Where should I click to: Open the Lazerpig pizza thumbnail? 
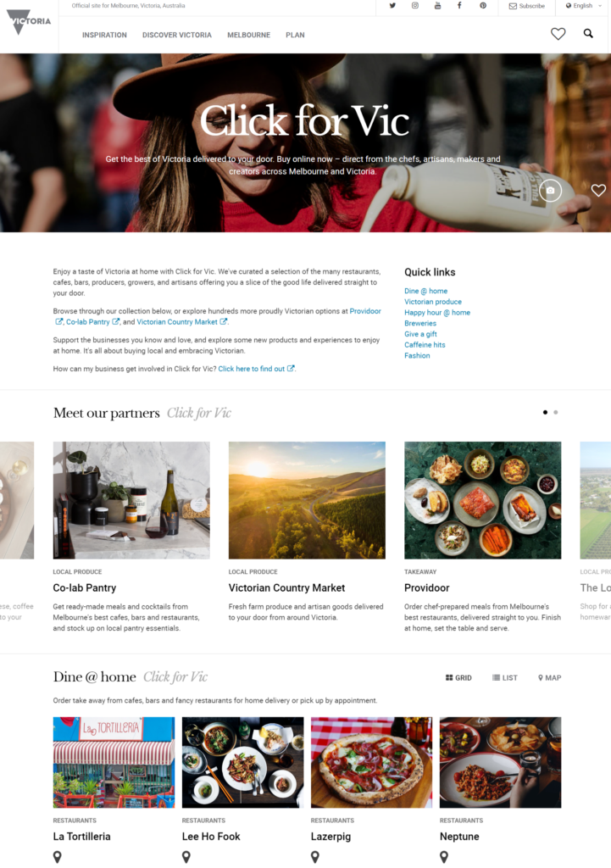click(x=371, y=762)
